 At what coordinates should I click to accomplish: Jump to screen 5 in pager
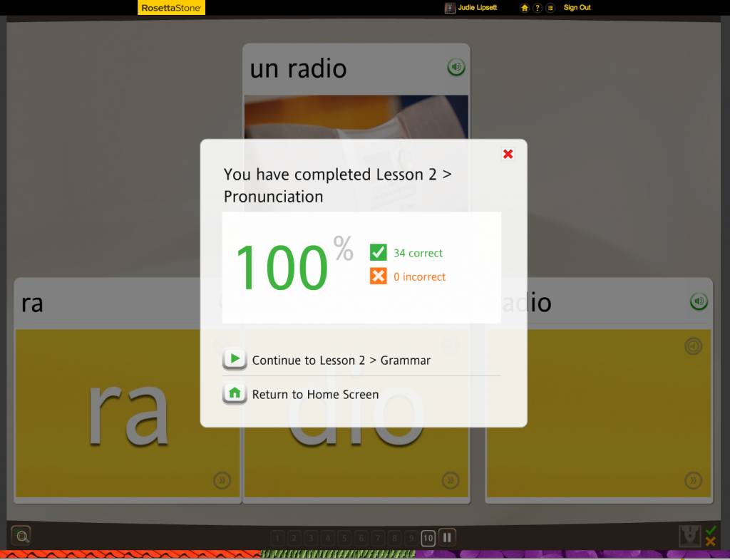click(344, 538)
